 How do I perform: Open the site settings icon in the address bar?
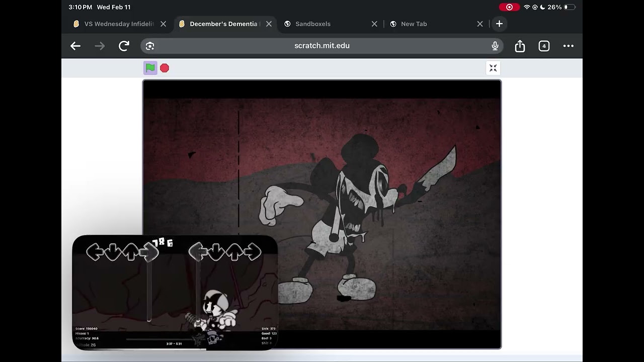pyautogui.click(x=150, y=46)
